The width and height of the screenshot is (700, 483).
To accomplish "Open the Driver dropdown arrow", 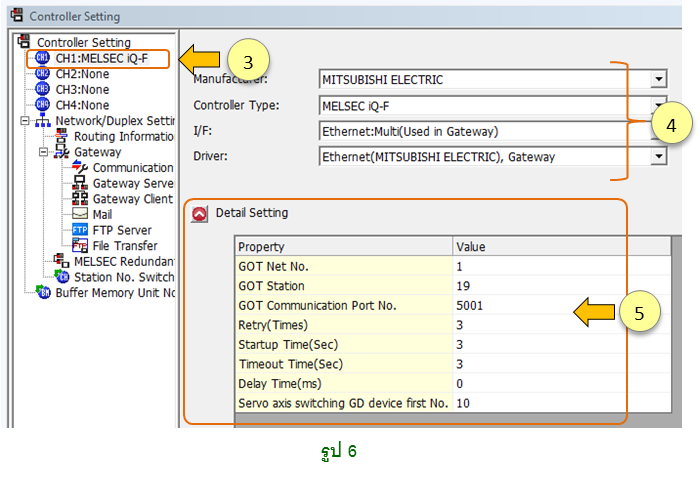I will (x=659, y=156).
